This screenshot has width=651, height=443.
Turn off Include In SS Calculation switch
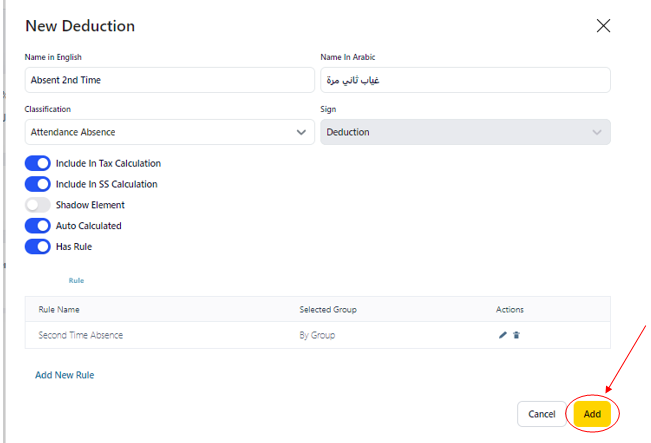pos(38,184)
